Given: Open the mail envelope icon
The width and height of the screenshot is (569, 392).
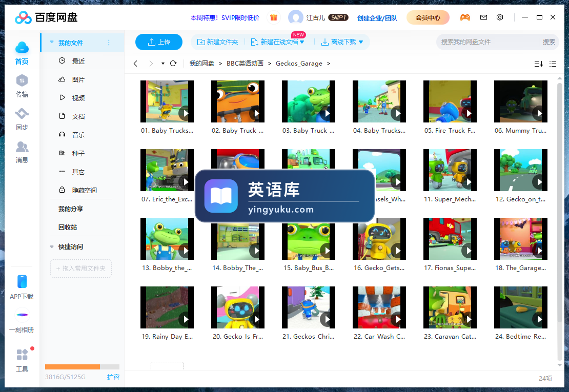Looking at the screenshot, I should 483,17.
